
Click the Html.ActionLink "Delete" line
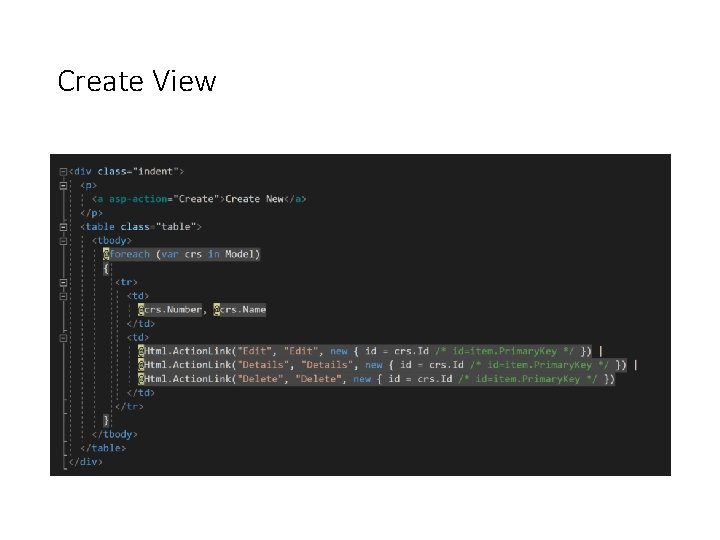coord(376,379)
